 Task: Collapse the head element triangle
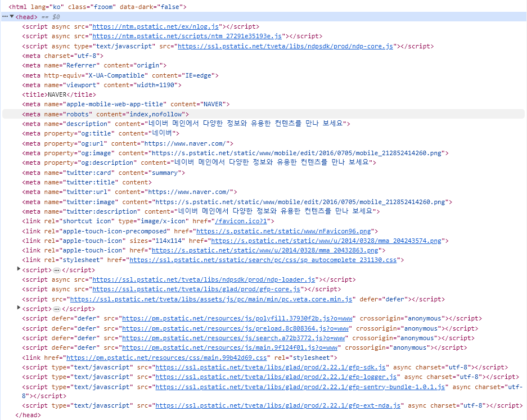[13, 16]
